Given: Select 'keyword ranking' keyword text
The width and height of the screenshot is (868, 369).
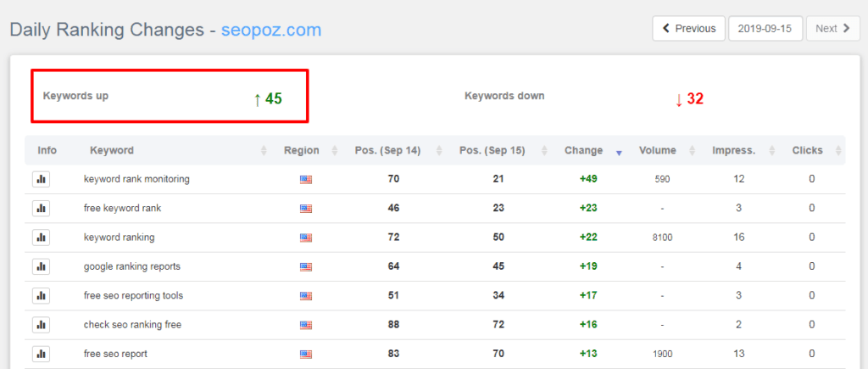Looking at the screenshot, I should 119,238.
